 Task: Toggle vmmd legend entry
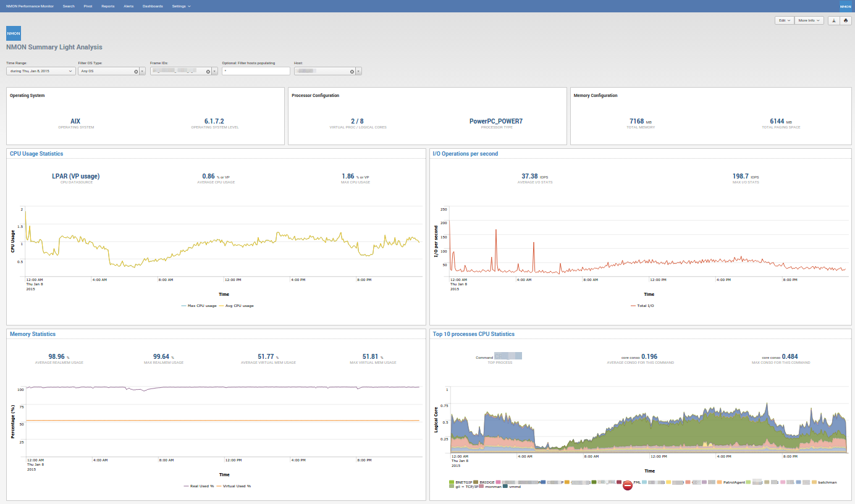click(x=512, y=487)
